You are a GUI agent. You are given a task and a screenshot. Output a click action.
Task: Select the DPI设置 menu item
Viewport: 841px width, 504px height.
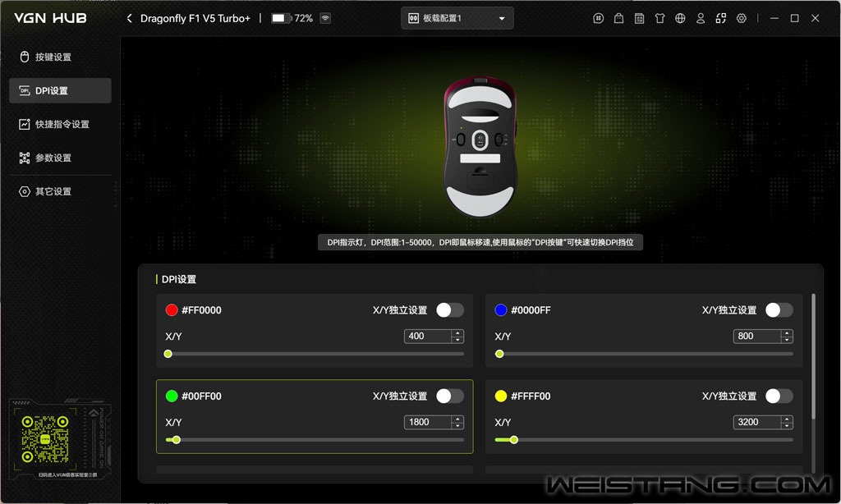coord(60,90)
